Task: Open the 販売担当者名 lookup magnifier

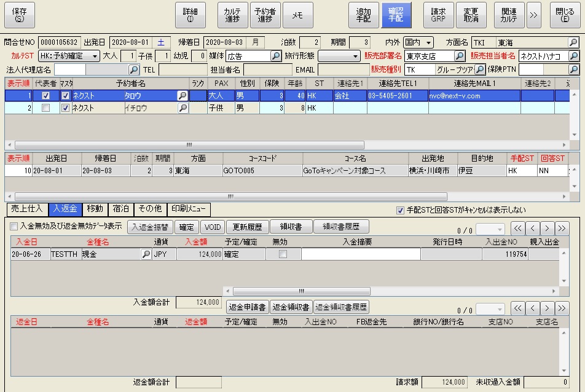Action: (573, 56)
